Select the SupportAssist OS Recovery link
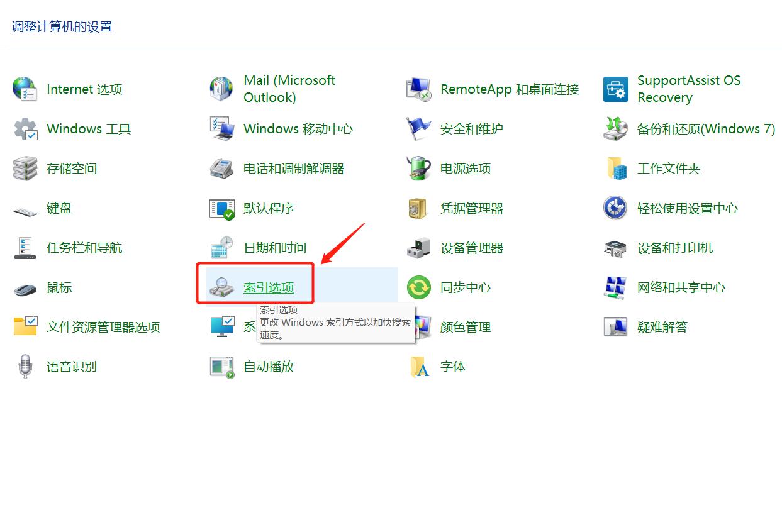Viewport: 782px width, 532px height. 689,89
